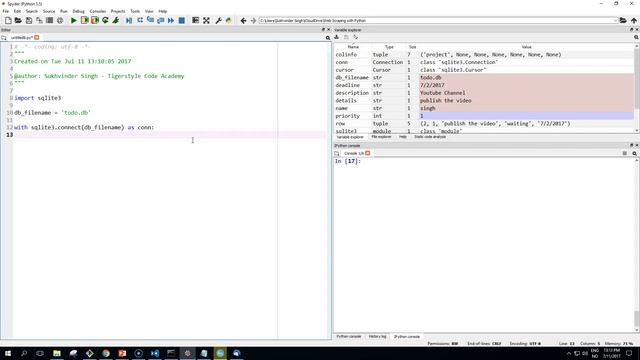640x360 pixels.
Task: Open the View menu
Action: coord(149,11)
